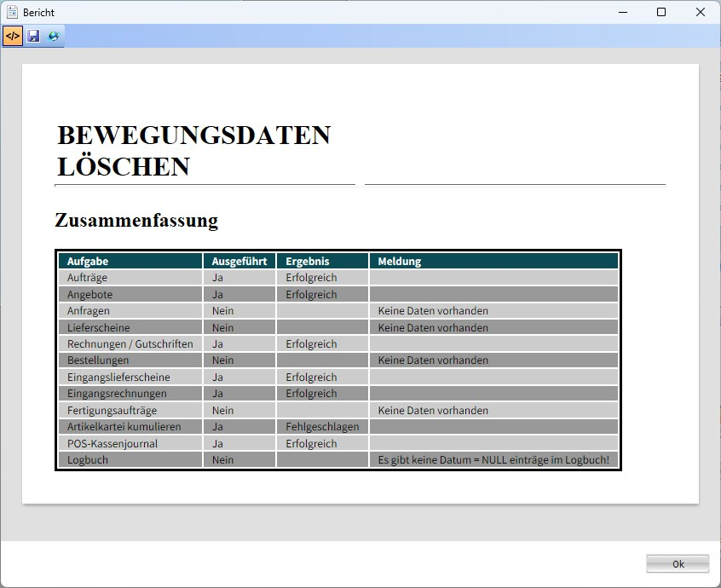Click the Bewegungsdaten Löschen title
The height and width of the screenshot is (588, 721).
tap(193, 151)
